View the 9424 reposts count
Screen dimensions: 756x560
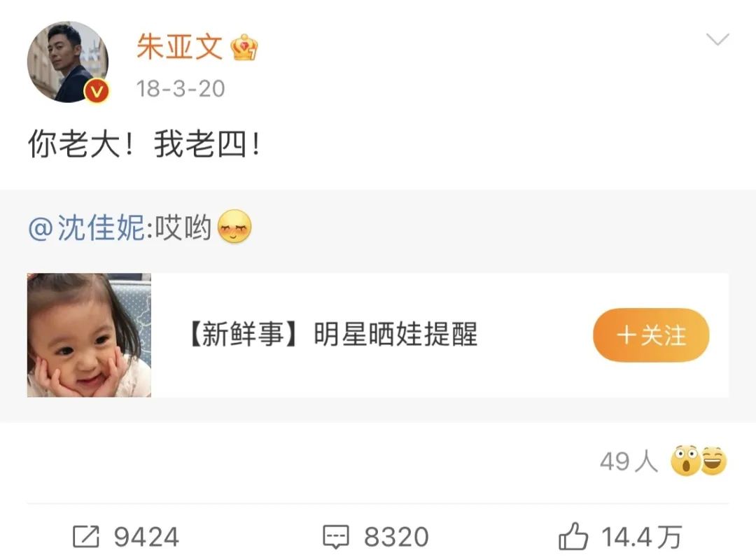146,537
